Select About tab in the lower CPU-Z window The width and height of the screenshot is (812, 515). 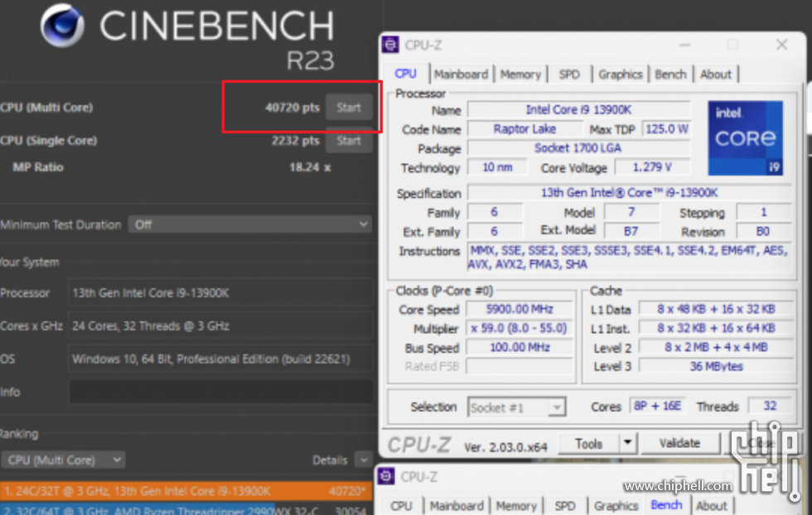click(x=711, y=506)
